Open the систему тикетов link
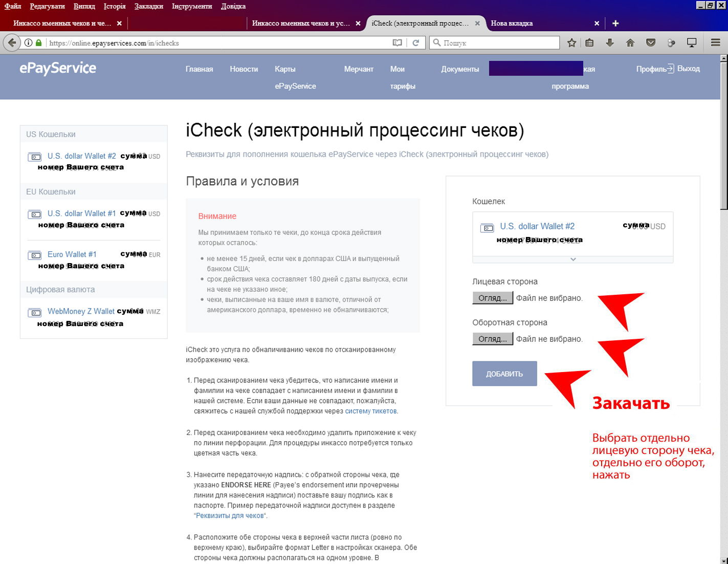 click(x=371, y=411)
